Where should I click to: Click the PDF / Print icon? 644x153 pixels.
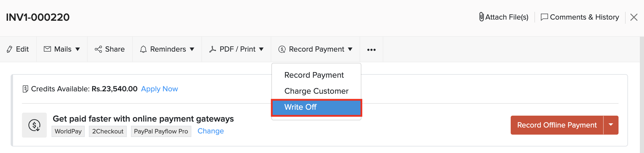click(x=213, y=49)
